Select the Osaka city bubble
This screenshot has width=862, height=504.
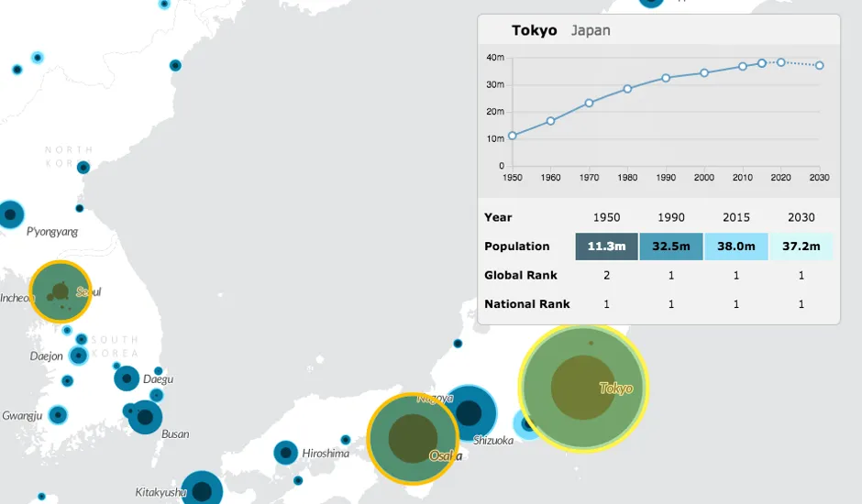click(x=413, y=439)
